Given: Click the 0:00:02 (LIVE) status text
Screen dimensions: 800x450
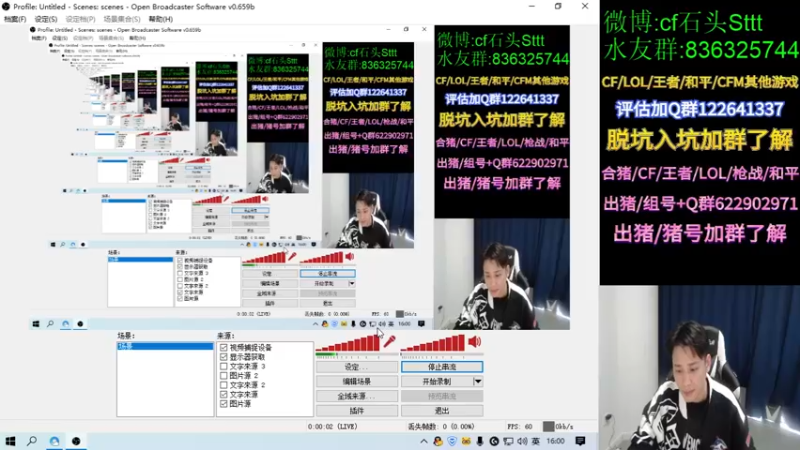Looking at the screenshot, I should (333, 427).
